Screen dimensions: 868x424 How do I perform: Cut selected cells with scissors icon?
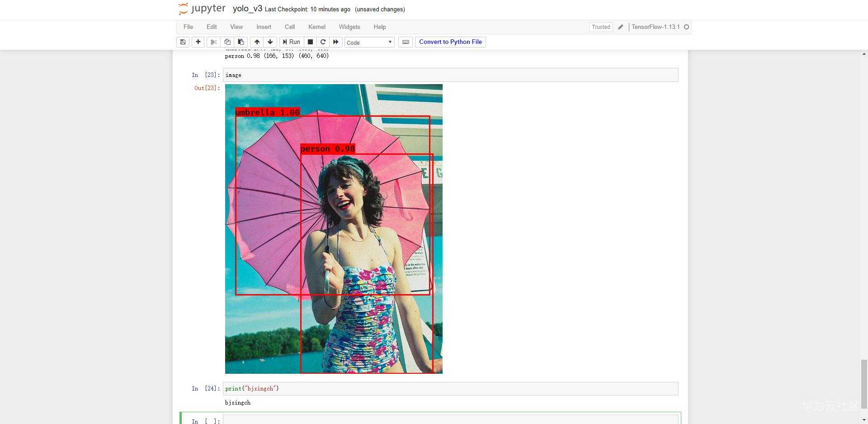tap(213, 42)
